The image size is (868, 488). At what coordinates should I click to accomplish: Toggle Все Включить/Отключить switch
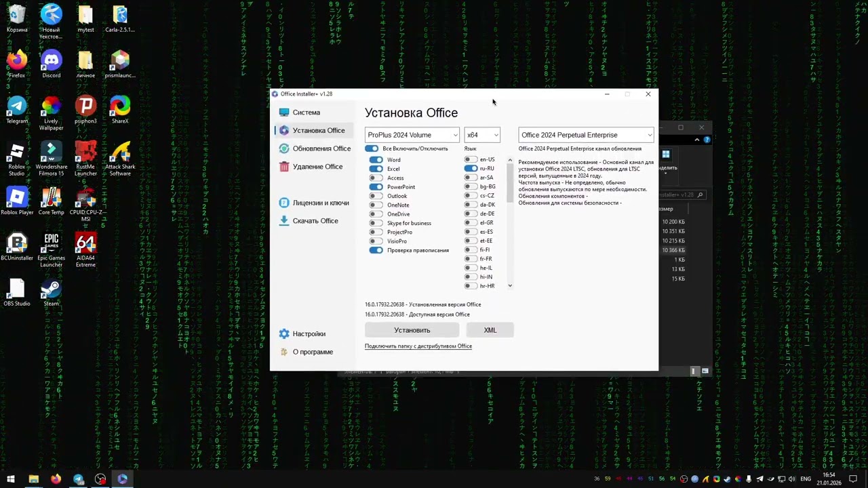pos(372,148)
